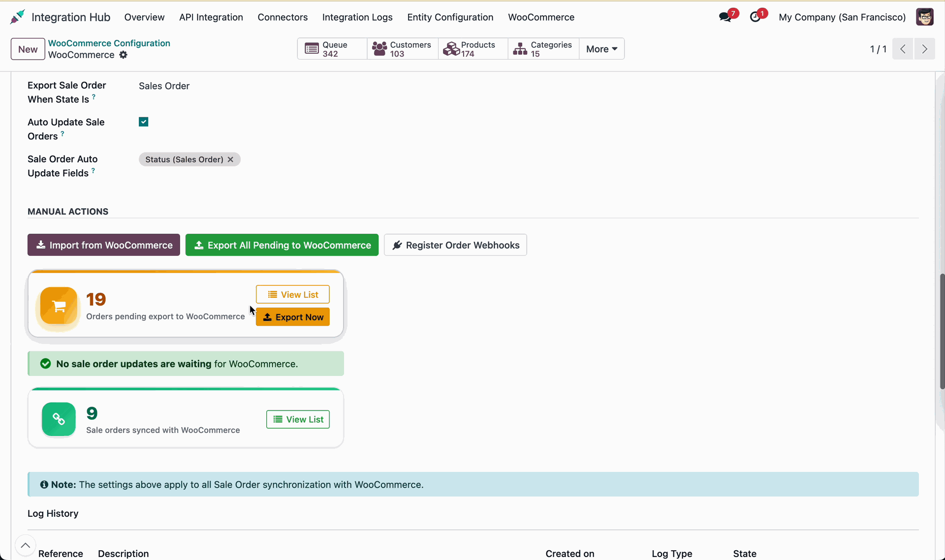Click the 1 / 1 record pager counter
Viewport: 945px width, 560px height.
[x=878, y=49]
